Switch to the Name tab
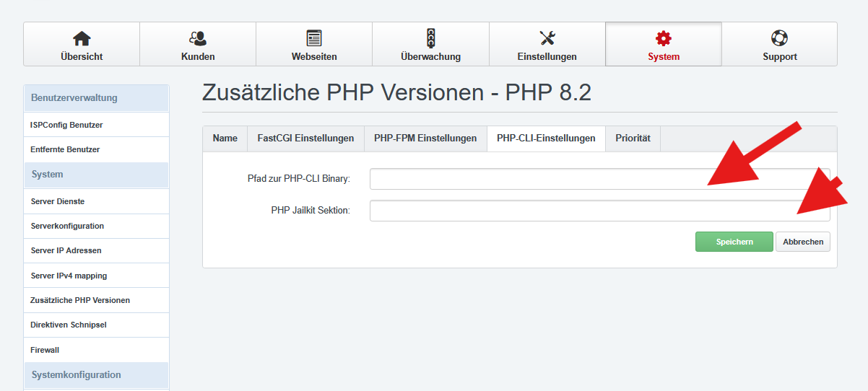Viewport: 868px width, 391px height. (225, 139)
